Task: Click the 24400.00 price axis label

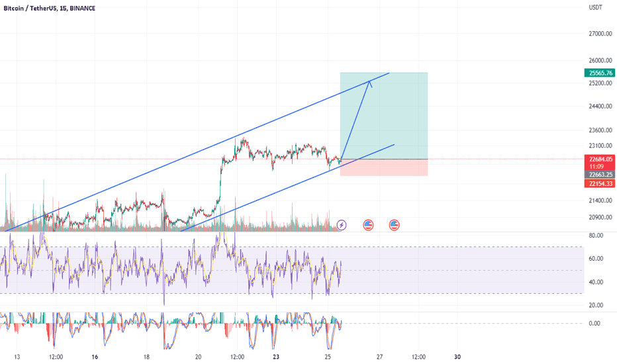Action: (x=600, y=107)
